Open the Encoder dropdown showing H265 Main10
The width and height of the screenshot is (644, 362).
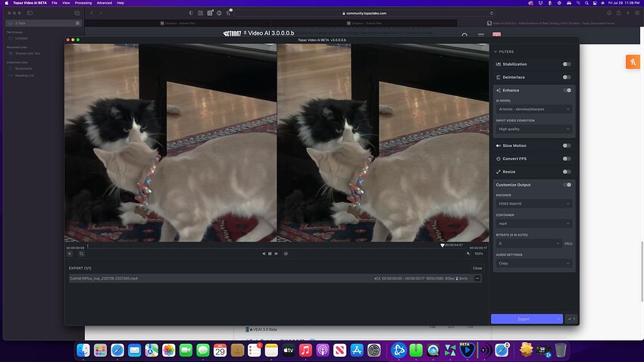tap(533, 204)
